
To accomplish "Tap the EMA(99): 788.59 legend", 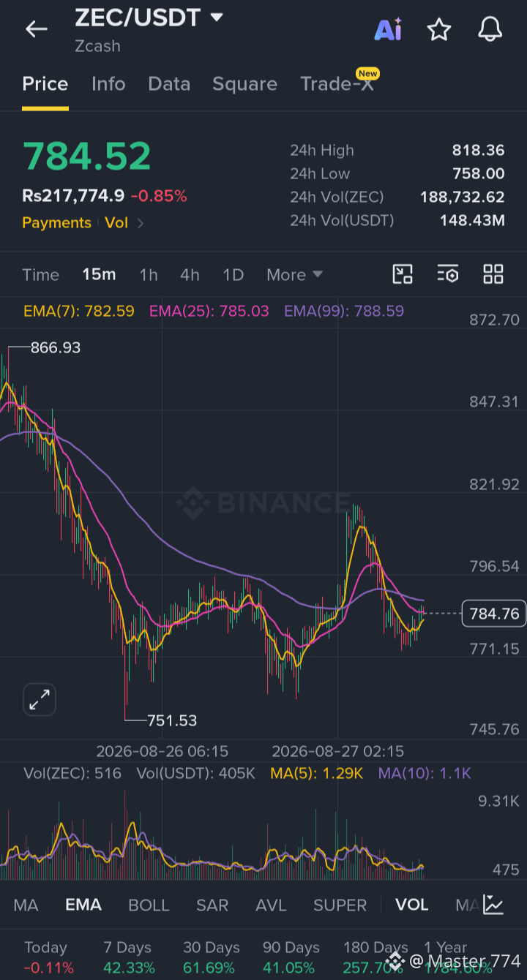I will (344, 311).
